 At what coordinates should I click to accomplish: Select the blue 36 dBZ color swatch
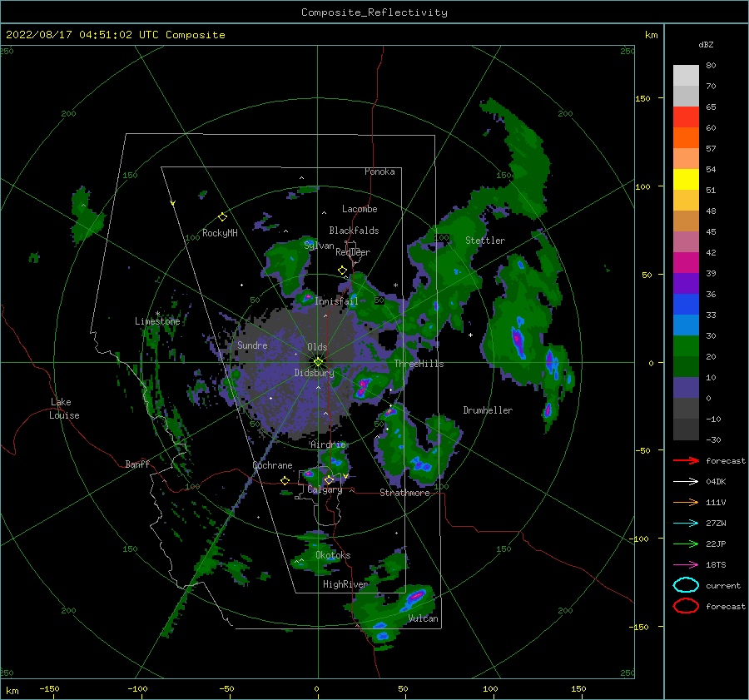(686, 304)
